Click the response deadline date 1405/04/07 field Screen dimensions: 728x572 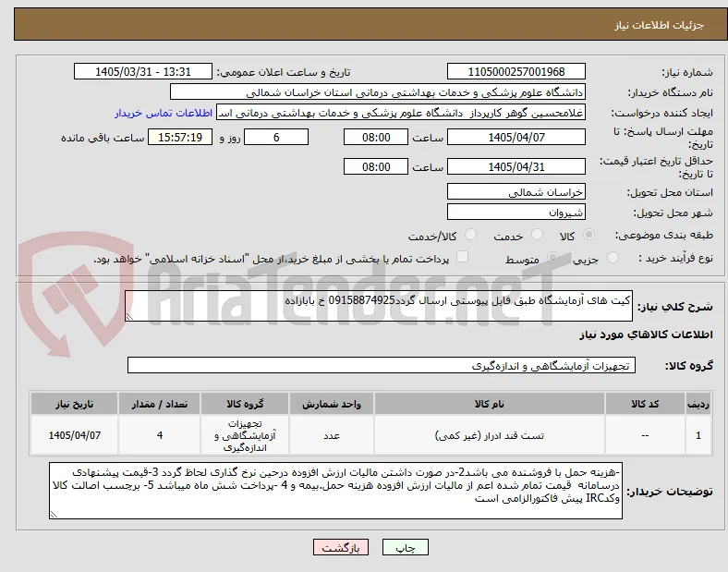click(516, 137)
